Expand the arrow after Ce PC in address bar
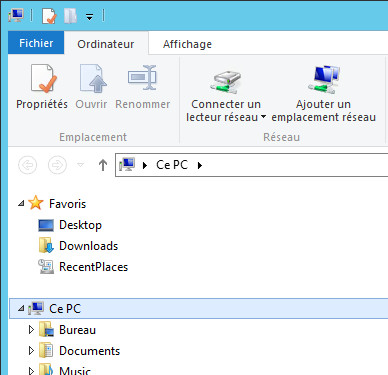 [200, 165]
